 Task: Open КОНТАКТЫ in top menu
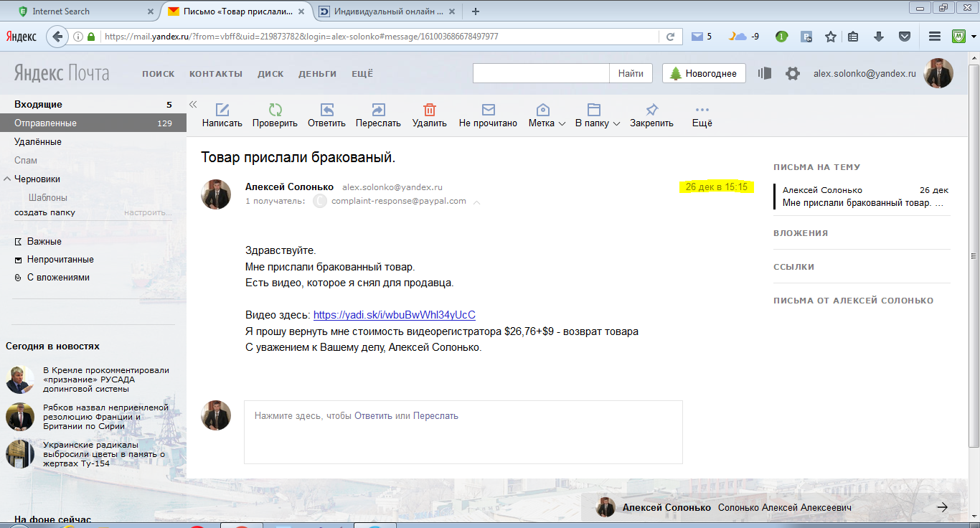coord(216,74)
